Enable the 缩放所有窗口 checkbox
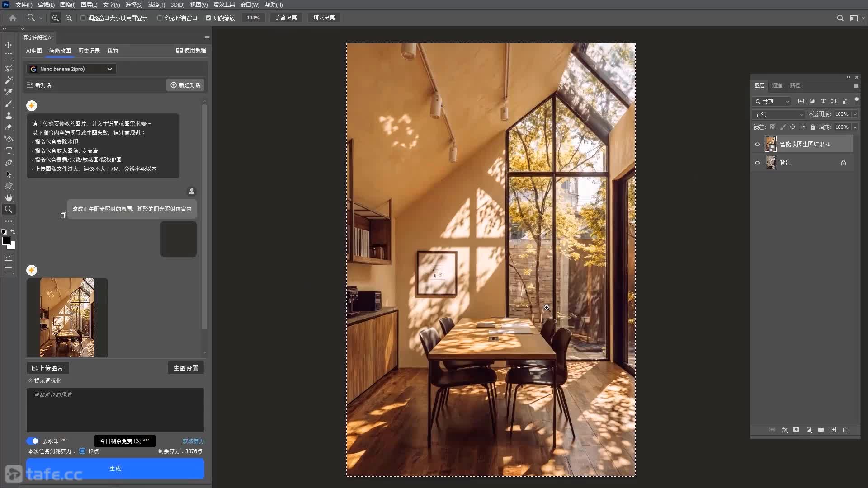Screen dimensions: 868x488 [160, 18]
